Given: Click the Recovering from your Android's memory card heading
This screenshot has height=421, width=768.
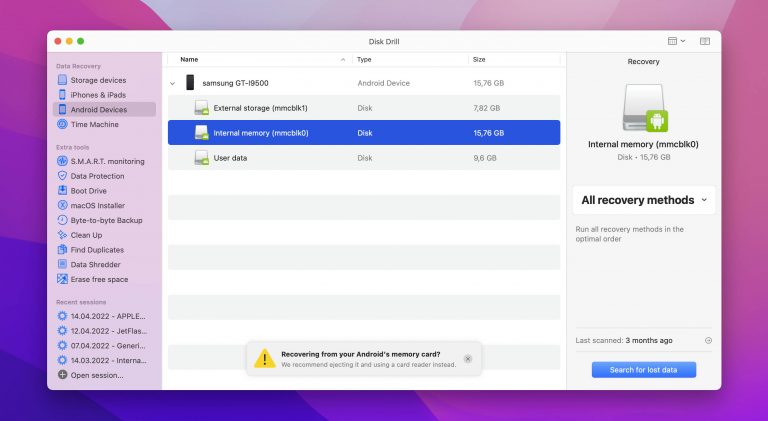Looking at the screenshot, I should point(360,354).
